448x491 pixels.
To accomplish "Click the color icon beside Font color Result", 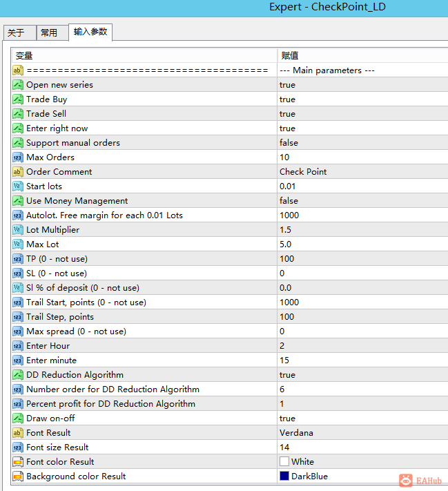I will (x=18, y=462).
